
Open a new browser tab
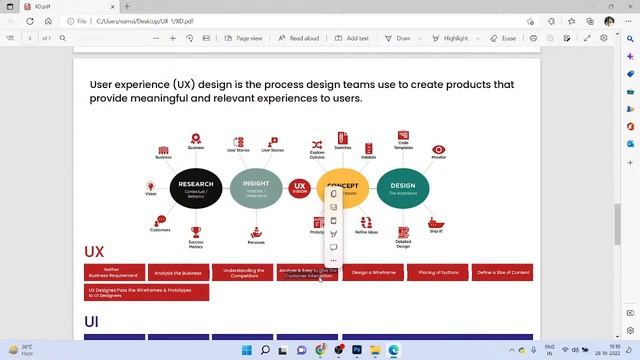pos(127,7)
